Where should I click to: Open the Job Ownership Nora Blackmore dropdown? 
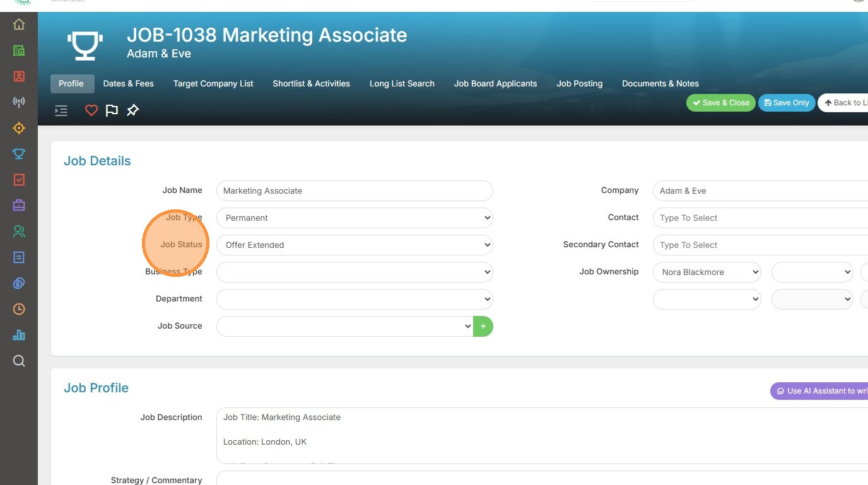tap(707, 272)
